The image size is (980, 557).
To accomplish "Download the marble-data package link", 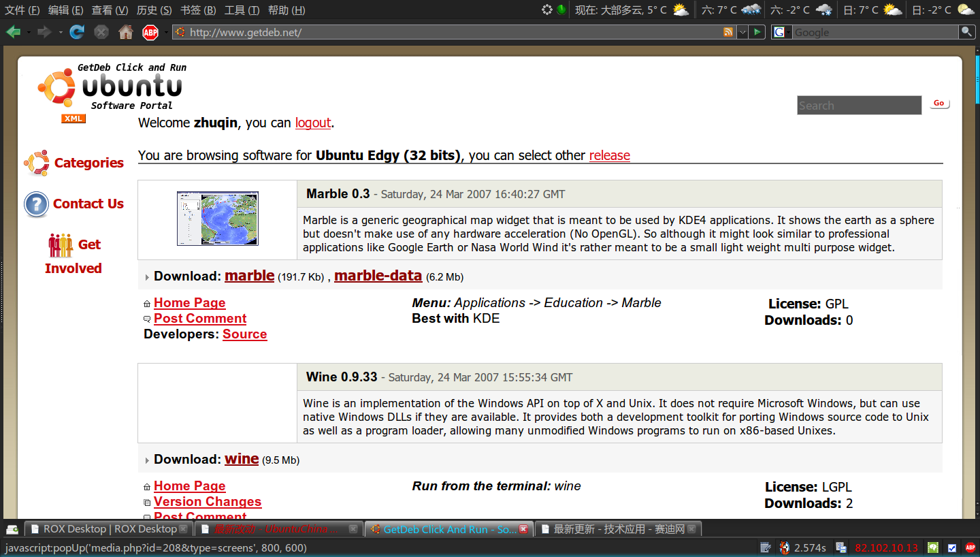I will [378, 276].
